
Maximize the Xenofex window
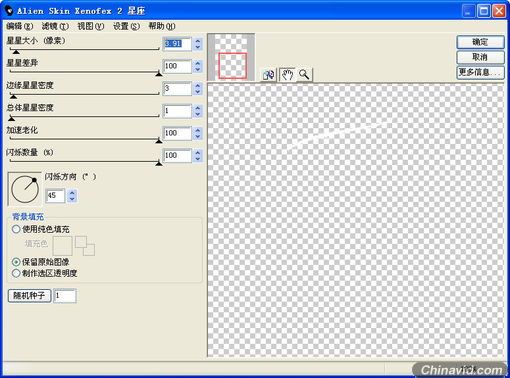484,11
